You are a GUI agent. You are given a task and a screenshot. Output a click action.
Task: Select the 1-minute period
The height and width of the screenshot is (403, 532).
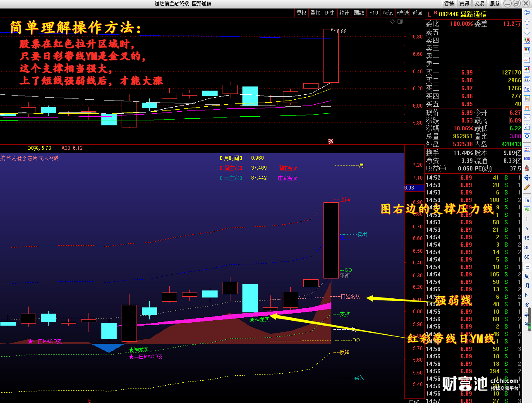[527, 219]
